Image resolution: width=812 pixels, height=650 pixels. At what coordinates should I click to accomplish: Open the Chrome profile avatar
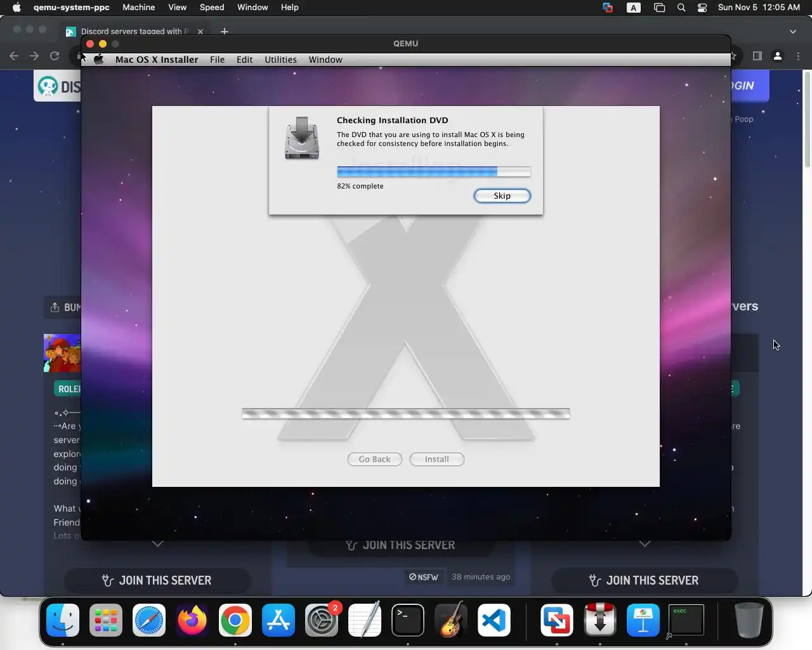(778, 56)
